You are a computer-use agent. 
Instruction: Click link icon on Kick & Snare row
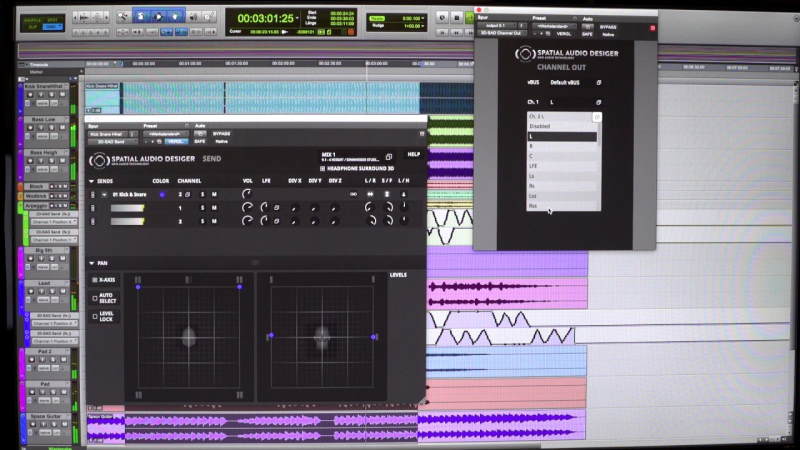[353, 194]
